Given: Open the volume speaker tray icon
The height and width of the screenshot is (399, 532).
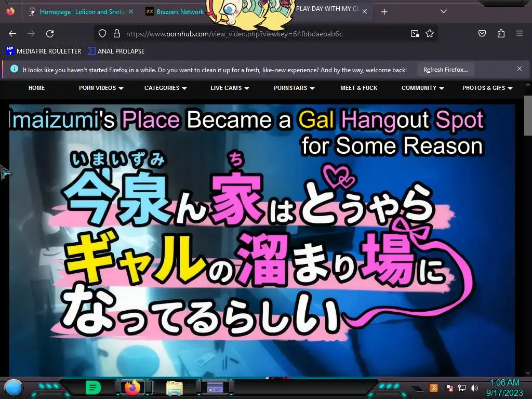Looking at the screenshot, I should click(474, 388).
